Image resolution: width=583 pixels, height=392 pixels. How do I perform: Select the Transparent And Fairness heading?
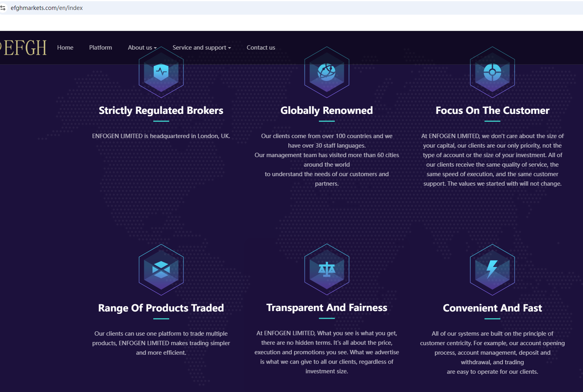point(327,307)
